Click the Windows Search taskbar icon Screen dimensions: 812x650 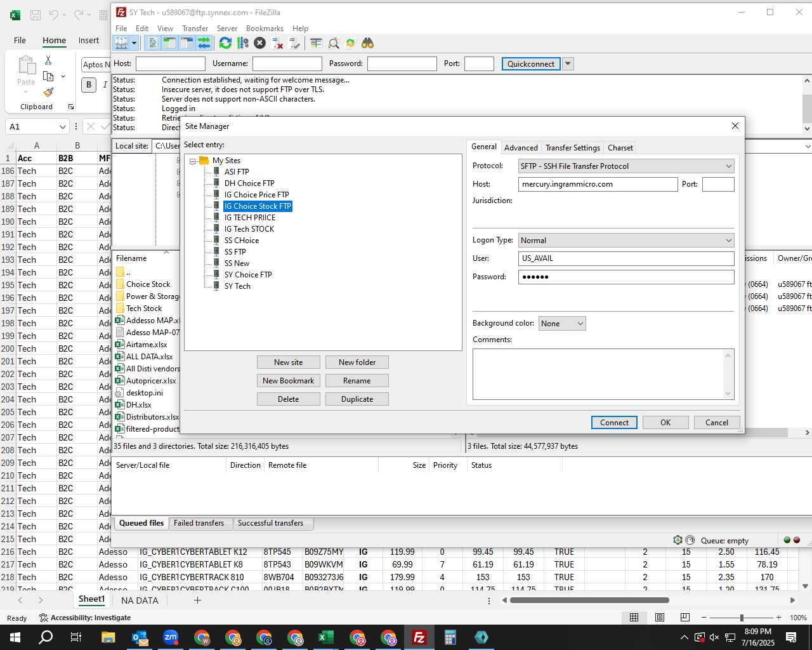[46, 637]
